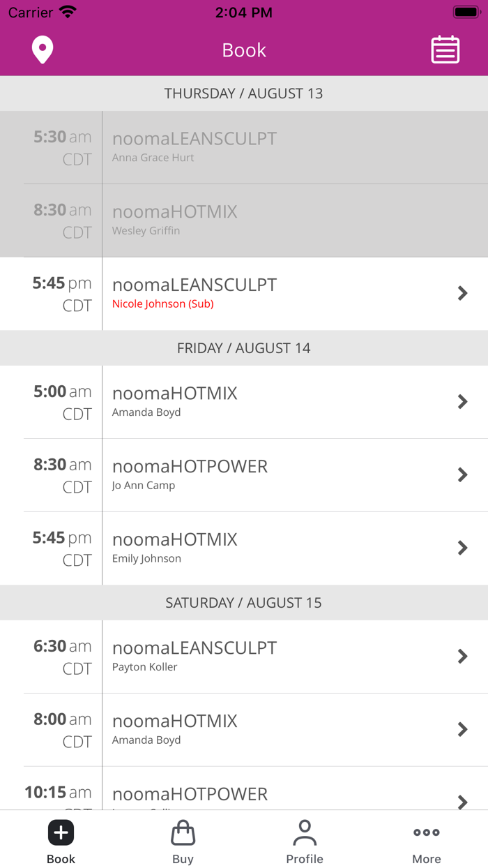
Task: Expand Friday 5:45 pm noomaHOTMIX chevron
Action: tap(462, 548)
